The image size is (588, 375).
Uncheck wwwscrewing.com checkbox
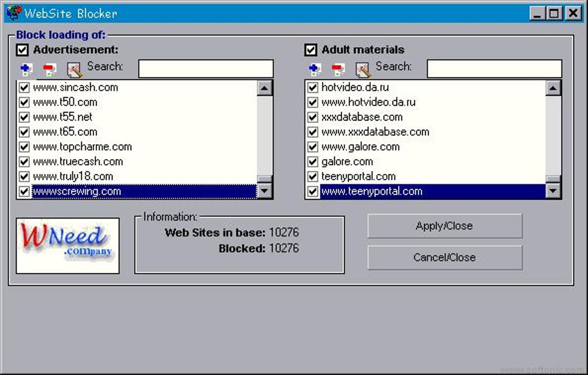(x=24, y=192)
